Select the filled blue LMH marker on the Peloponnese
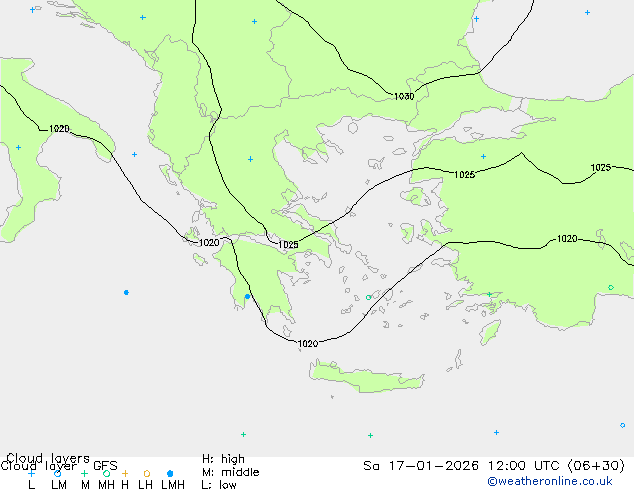Image resolution: width=634 pixels, height=490 pixels. click(247, 296)
